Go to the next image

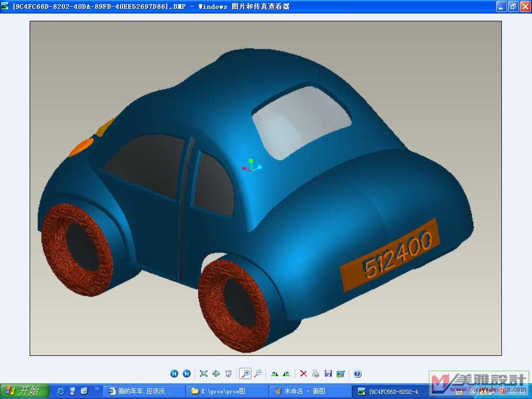[x=187, y=374]
